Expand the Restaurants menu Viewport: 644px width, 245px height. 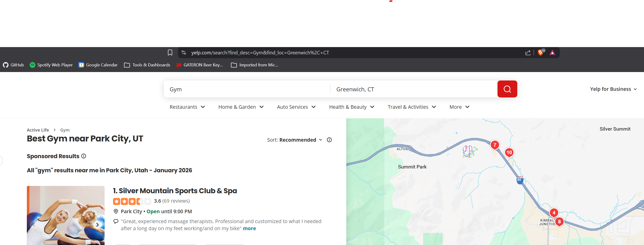pyautogui.click(x=187, y=107)
